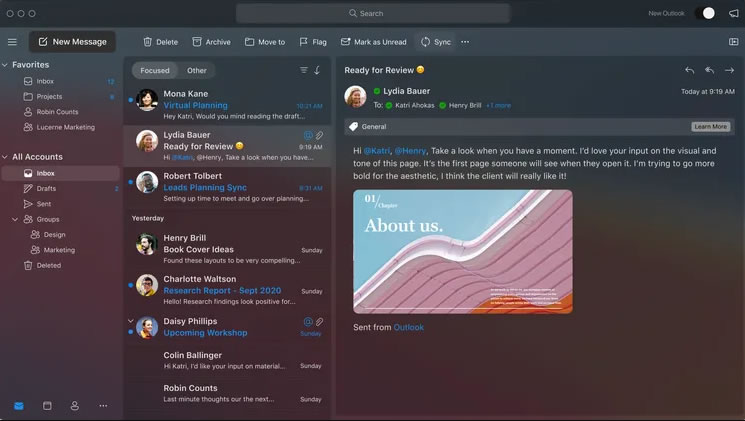Switch to Calendar view icon
The image size is (745, 421).
[47, 406]
